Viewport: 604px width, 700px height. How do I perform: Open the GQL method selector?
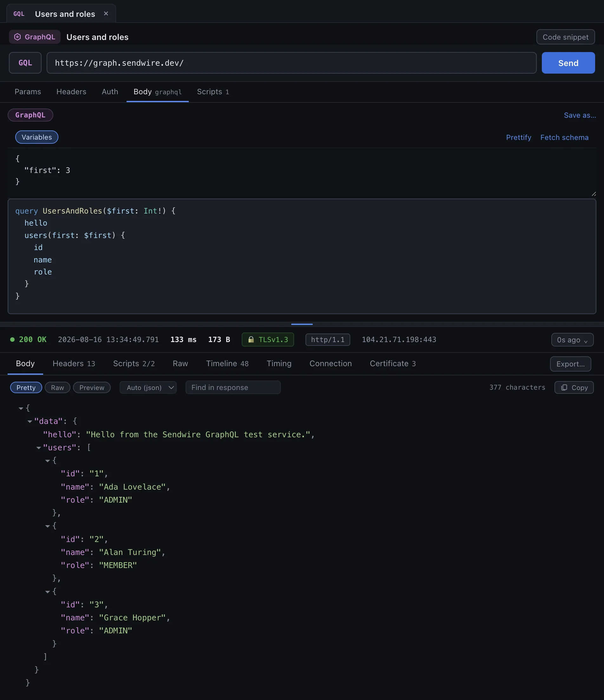pyautogui.click(x=25, y=63)
